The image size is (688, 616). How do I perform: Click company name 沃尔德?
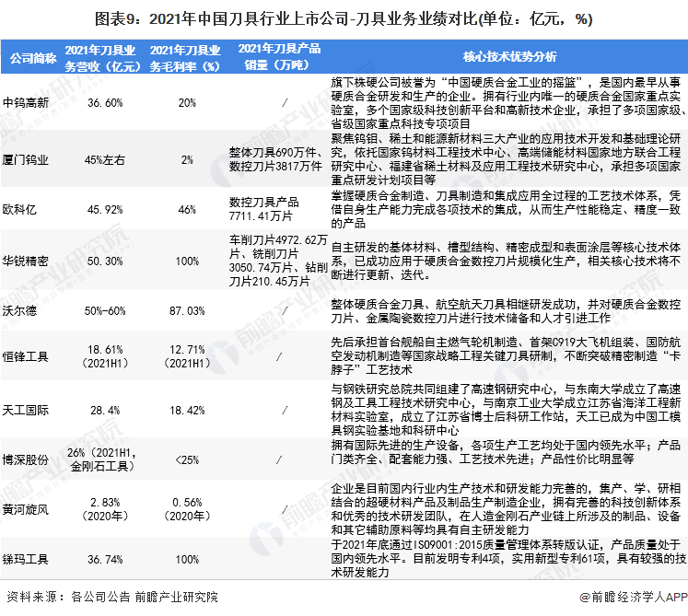point(19,310)
